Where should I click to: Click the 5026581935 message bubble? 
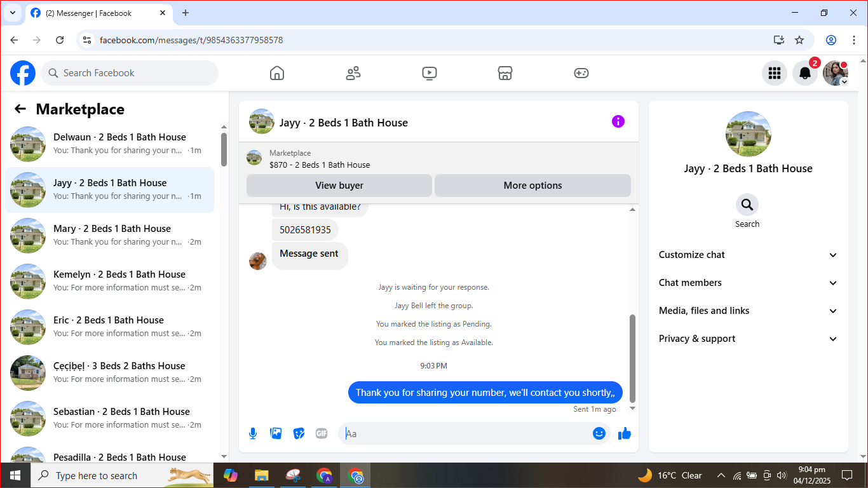(x=305, y=229)
